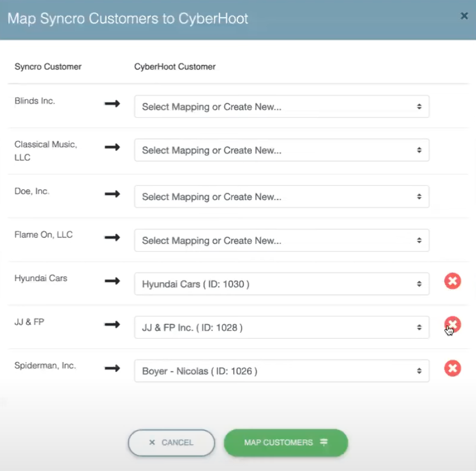
Task: Click the Classical Music, LLC customer name
Action: (x=46, y=151)
